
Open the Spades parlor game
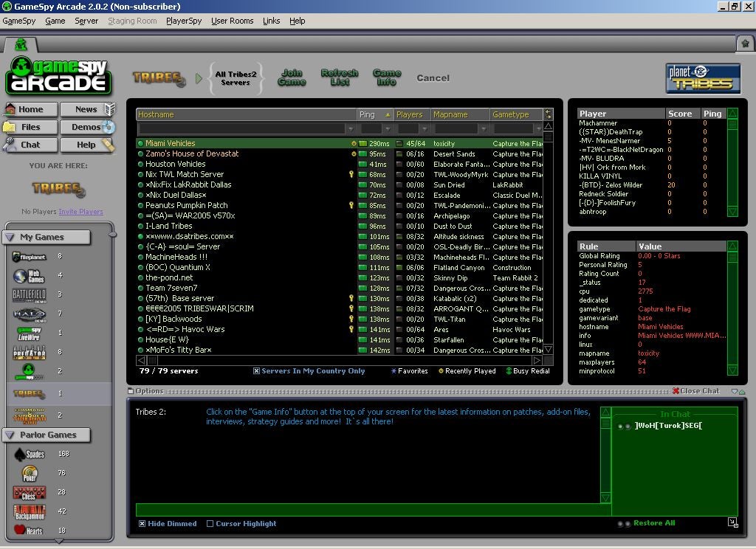[29, 454]
